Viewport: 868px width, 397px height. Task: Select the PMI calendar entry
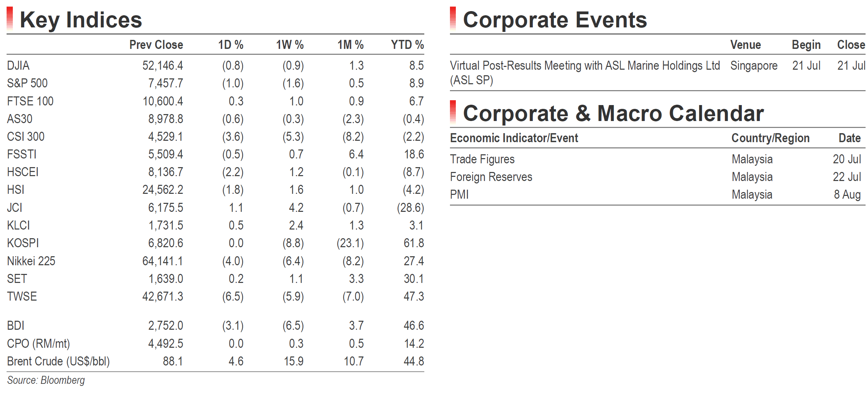(459, 195)
